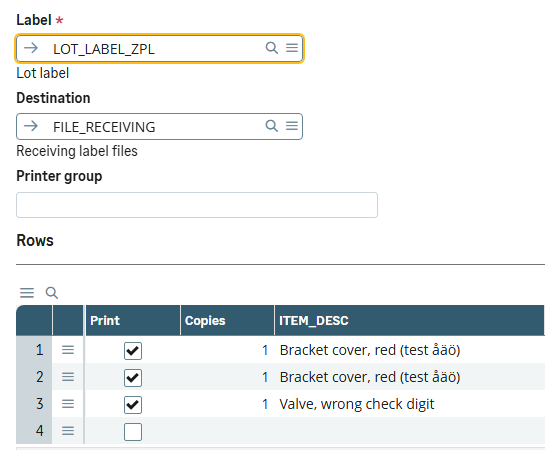
Task: Click Copies value in row 1
Action: [265, 350]
